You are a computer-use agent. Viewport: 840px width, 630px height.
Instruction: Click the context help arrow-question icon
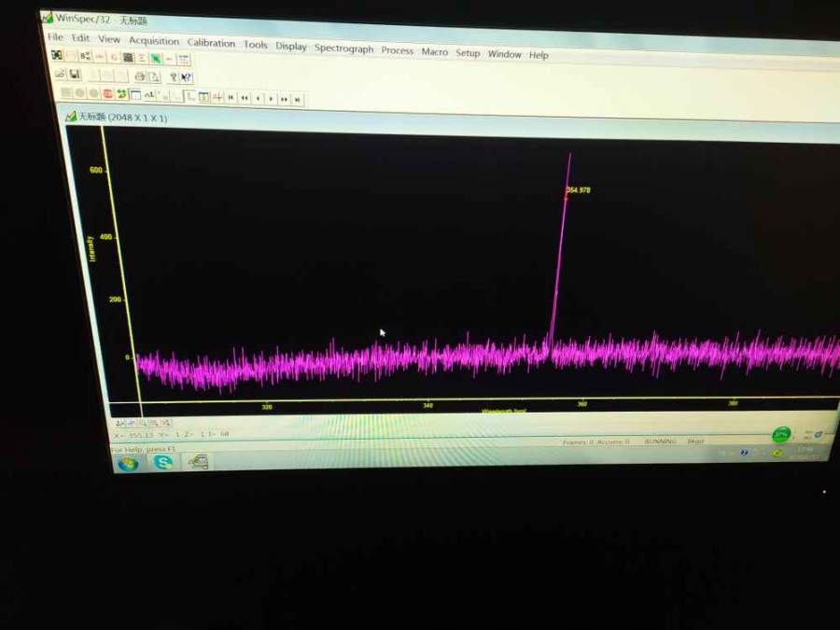point(186,77)
